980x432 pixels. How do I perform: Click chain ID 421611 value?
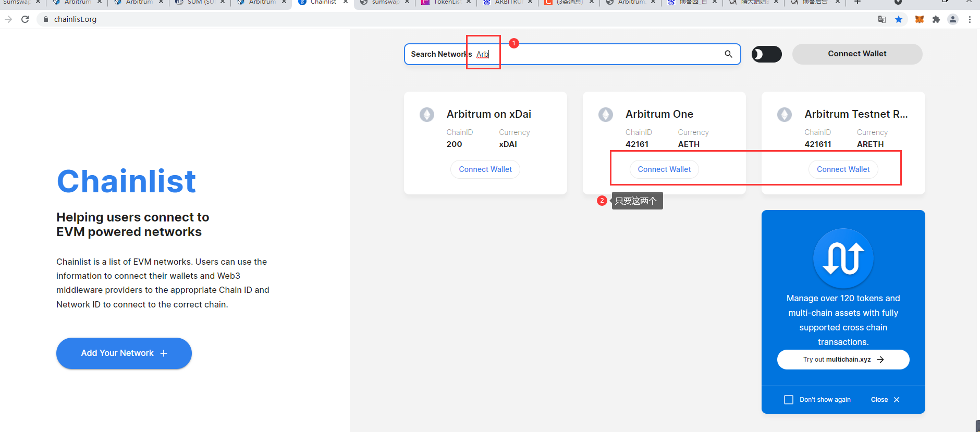coord(818,144)
